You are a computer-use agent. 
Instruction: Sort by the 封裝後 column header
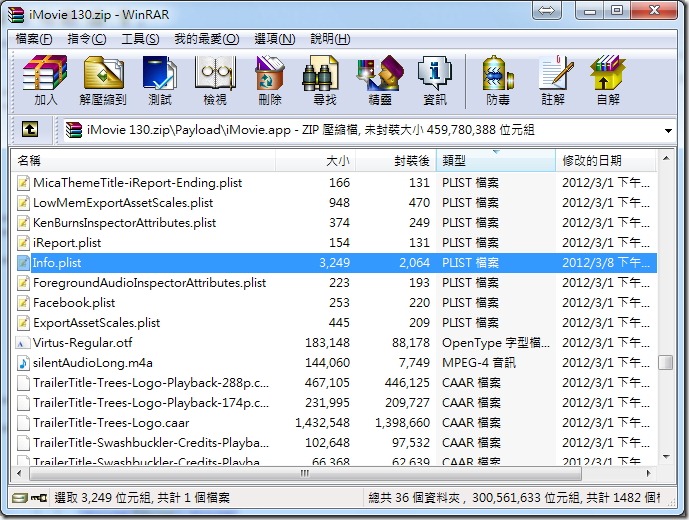(396, 161)
